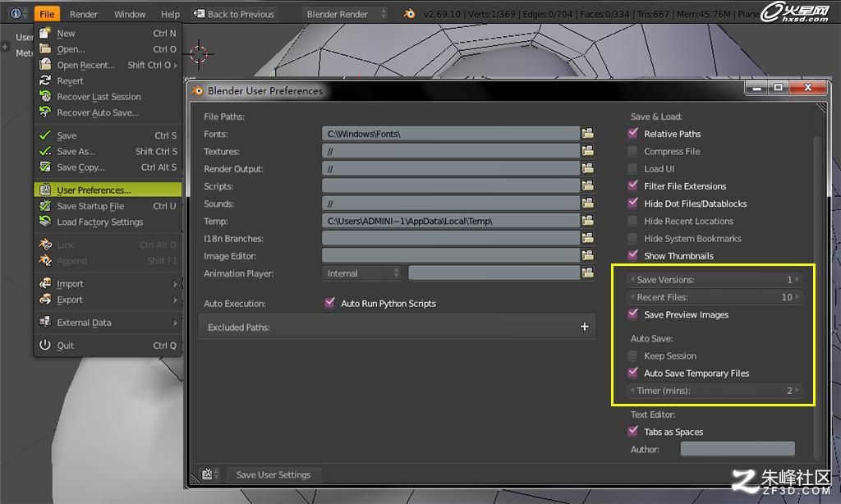Click the New file icon
The image size is (841, 504).
(x=46, y=33)
